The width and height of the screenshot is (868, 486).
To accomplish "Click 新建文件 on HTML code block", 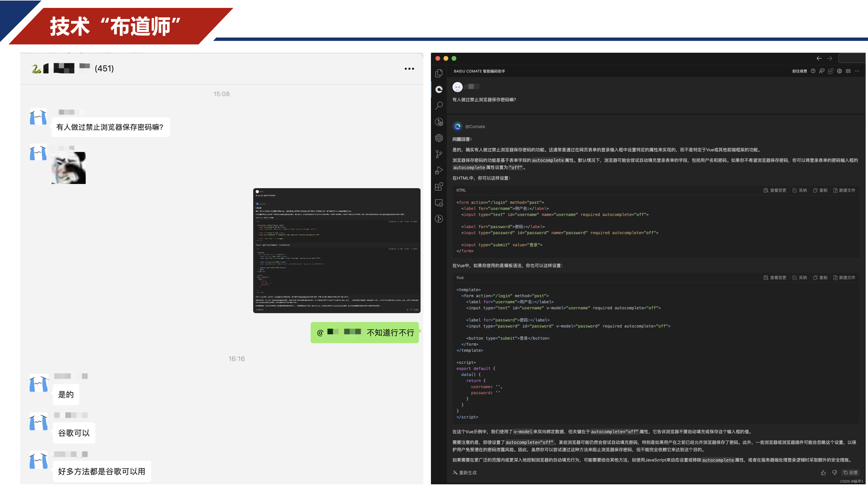I will click(x=844, y=190).
